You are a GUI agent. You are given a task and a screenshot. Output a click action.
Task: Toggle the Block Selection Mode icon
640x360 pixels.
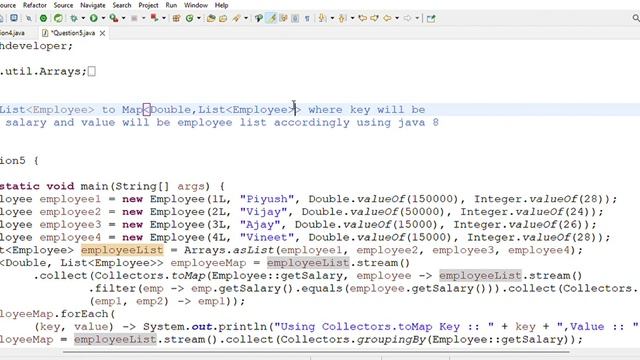(295, 18)
